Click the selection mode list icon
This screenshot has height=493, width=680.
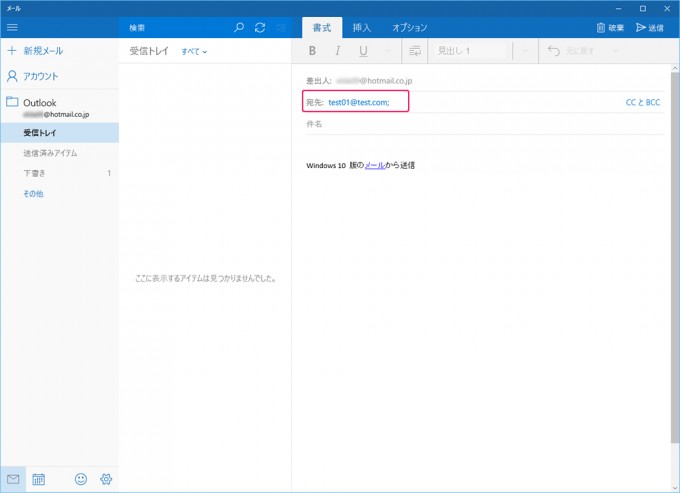(x=282, y=27)
